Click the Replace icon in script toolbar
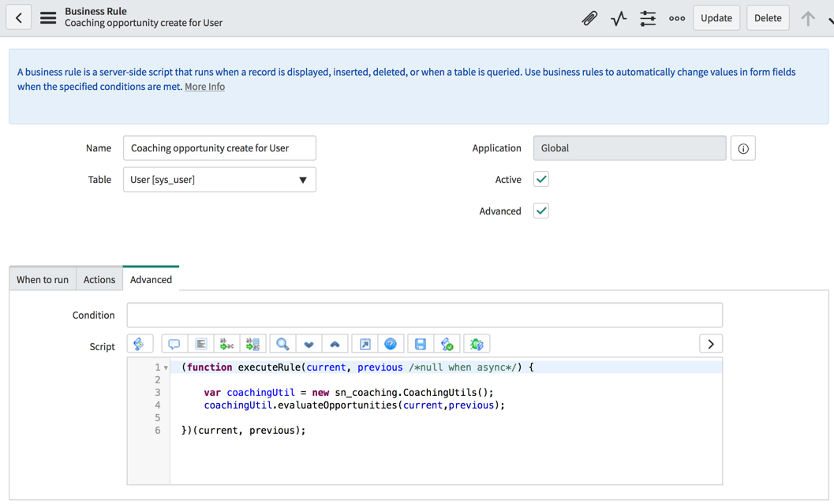 click(226, 344)
